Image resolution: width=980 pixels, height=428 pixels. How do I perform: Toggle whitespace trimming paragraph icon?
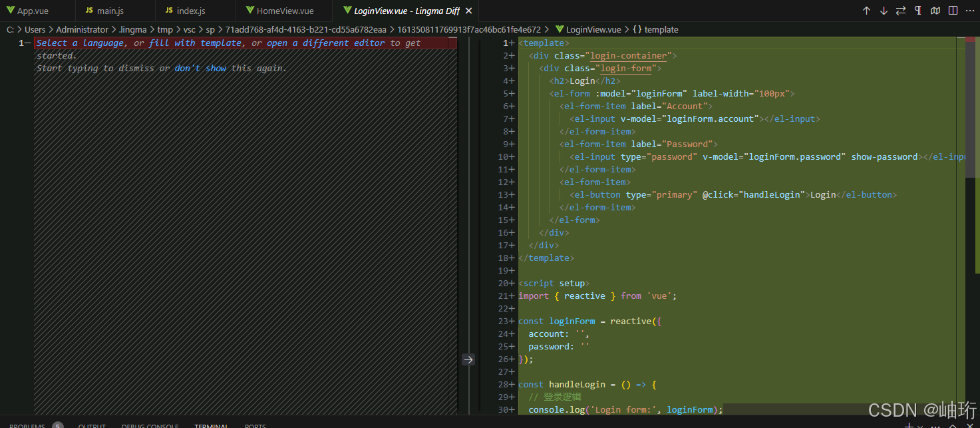918,11
